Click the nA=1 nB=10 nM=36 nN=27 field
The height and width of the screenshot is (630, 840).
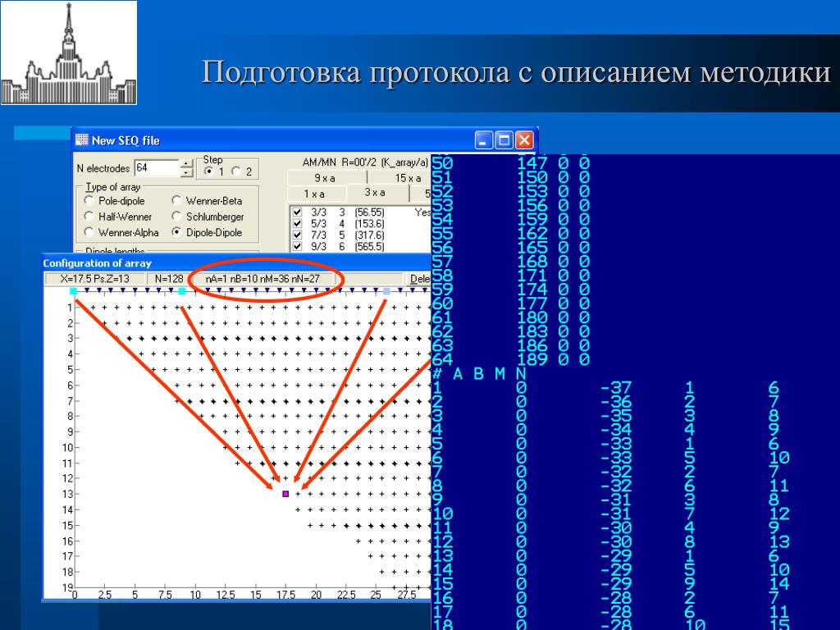pos(262,279)
